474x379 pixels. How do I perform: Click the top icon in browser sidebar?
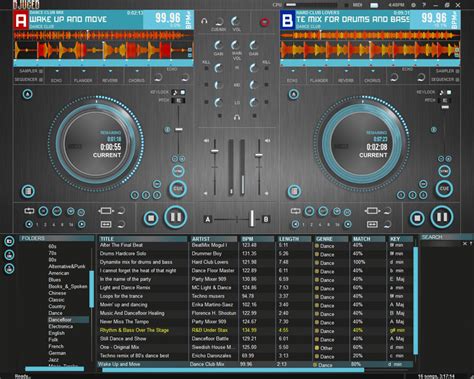pos(9,241)
